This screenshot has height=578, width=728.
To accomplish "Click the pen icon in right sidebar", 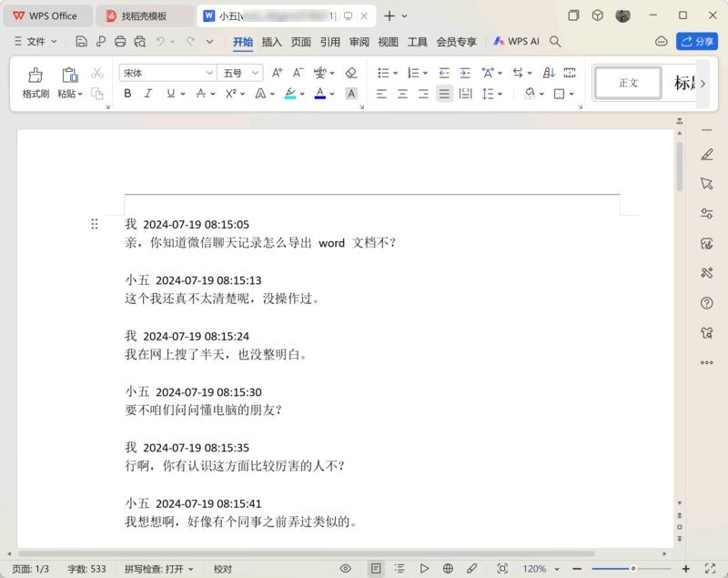I will 707,156.
